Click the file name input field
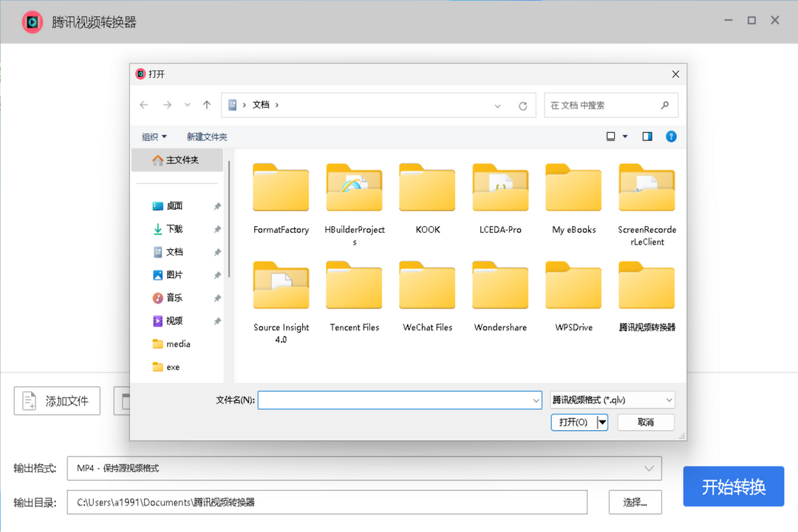 click(399, 400)
